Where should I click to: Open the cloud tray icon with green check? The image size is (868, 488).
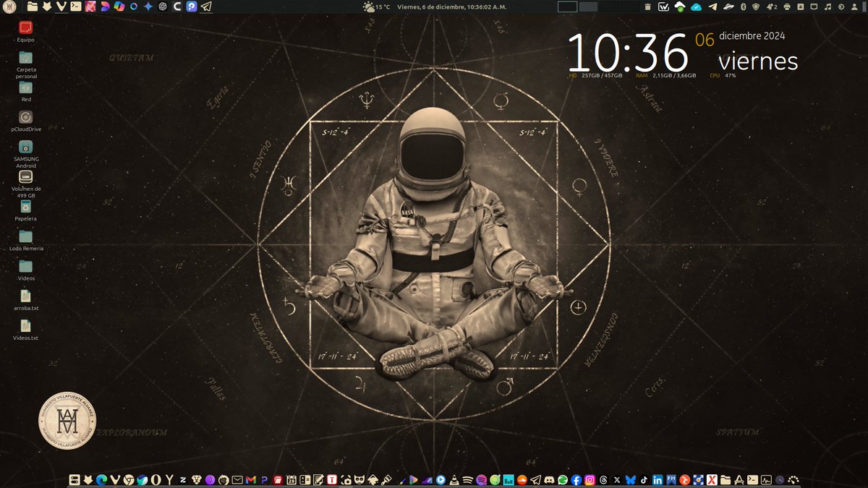coord(680,7)
